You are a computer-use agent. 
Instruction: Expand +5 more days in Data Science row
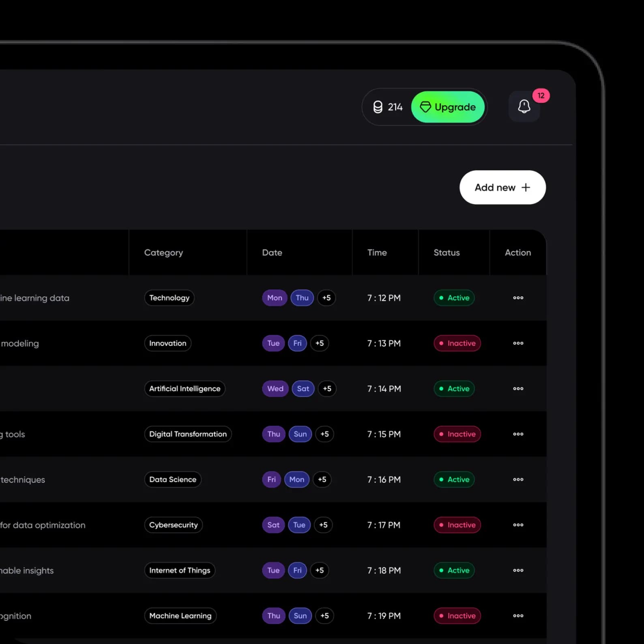322,479
